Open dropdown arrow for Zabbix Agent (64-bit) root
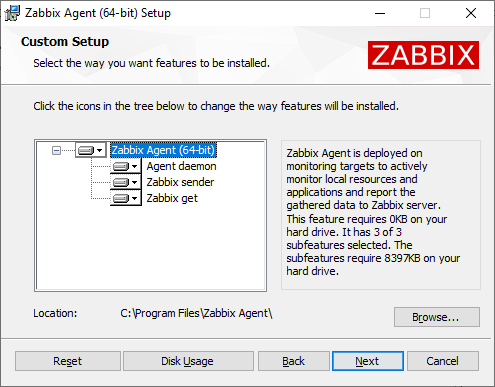The width and height of the screenshot is (495, 387). (99, 150)
